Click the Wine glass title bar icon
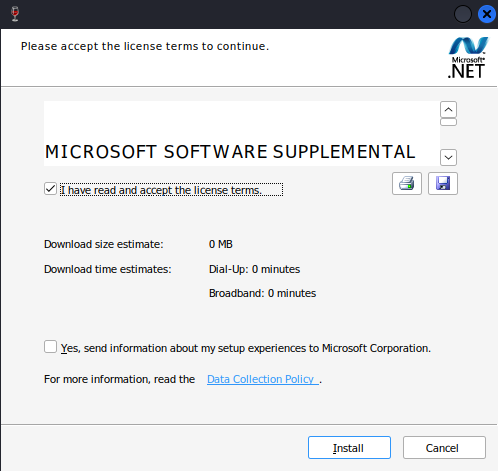Viewport: 498px width, 471px height. pyautogui.click(x=15, y=14)
